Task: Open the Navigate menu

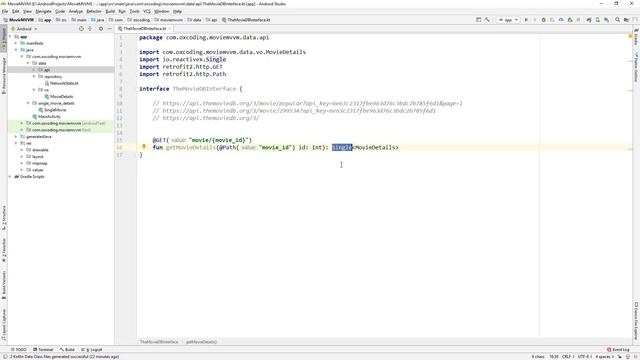Action: pos(43,11)
